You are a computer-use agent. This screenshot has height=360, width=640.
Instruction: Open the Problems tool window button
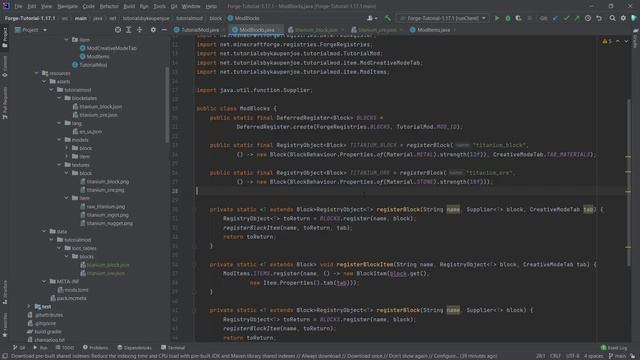pos(95,348)
